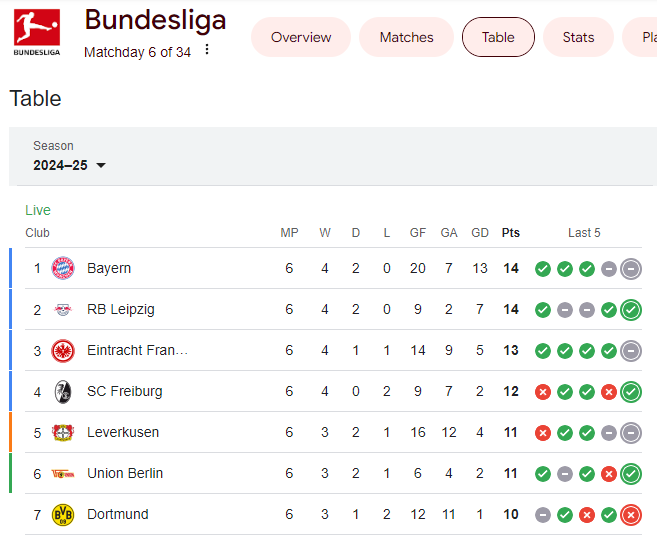657x536 pixels.
Task: Click the Pts column header
Action: 511,233
